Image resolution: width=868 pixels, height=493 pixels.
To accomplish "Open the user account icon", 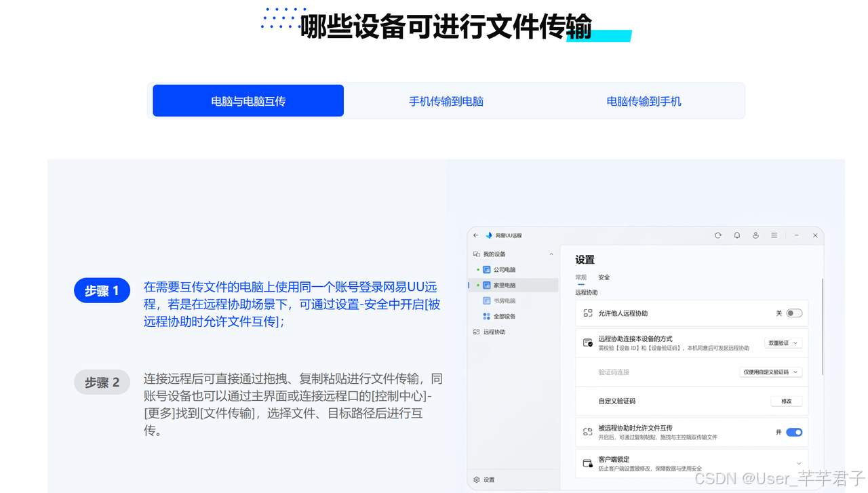I will click(755, 235).
